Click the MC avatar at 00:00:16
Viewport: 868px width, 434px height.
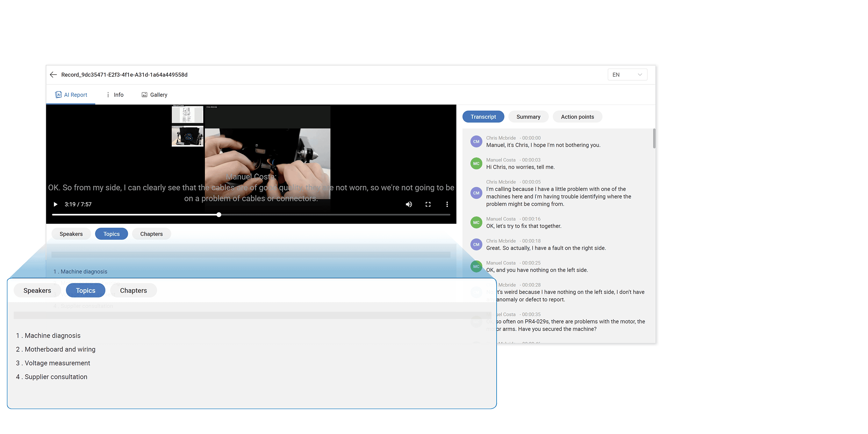(x=476, y=222)
